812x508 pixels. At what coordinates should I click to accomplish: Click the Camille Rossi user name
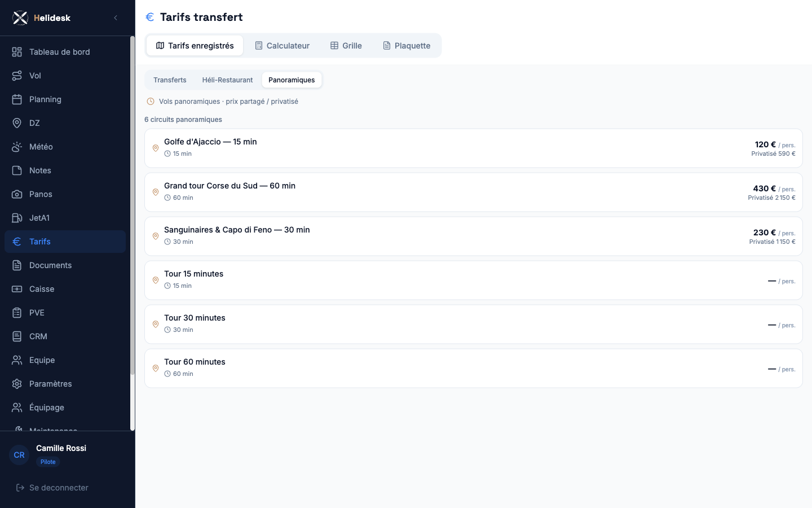coord(61,448)
